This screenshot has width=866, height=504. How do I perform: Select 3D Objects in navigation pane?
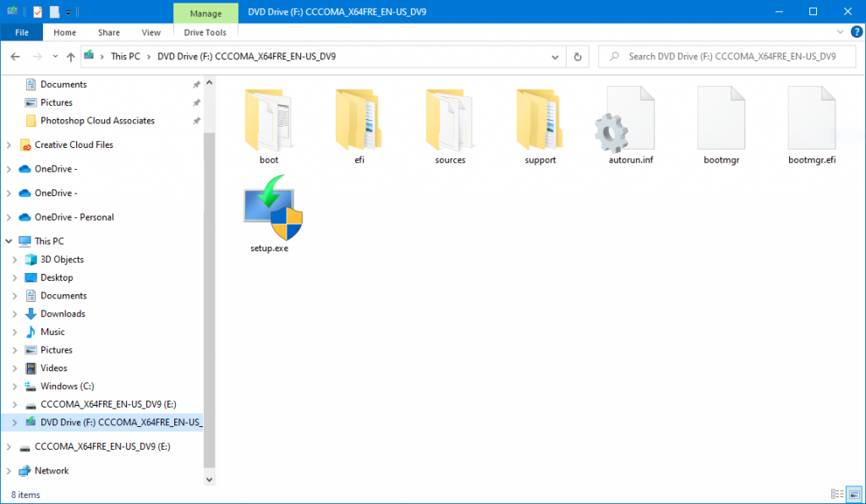tap(62, 260)
